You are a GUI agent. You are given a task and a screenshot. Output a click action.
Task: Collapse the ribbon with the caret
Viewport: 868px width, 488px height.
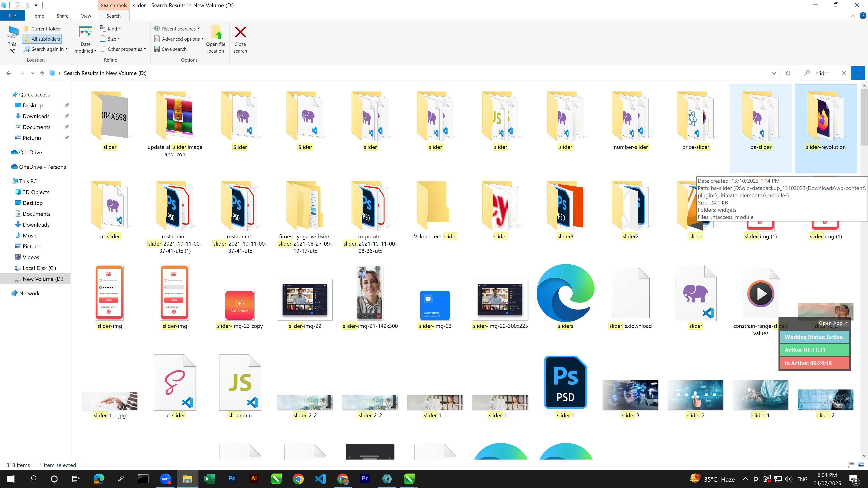853,16
